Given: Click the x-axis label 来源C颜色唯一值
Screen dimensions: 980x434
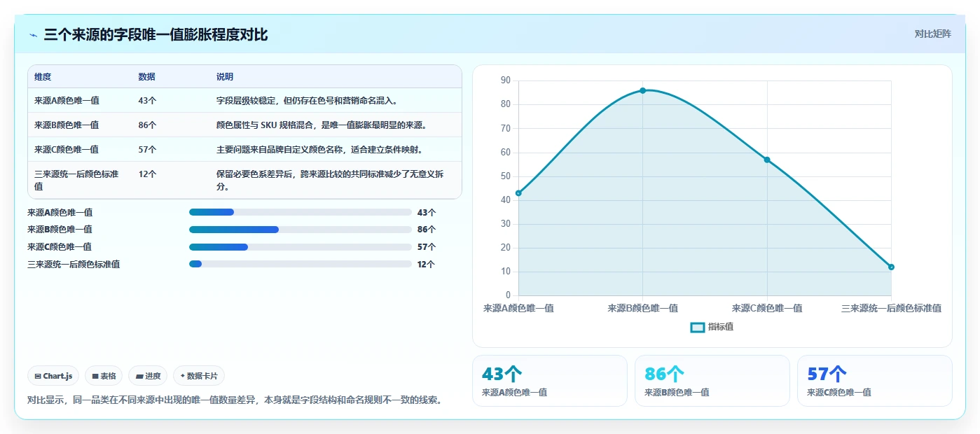Looking at the screenshot, I should pos(767,308).
